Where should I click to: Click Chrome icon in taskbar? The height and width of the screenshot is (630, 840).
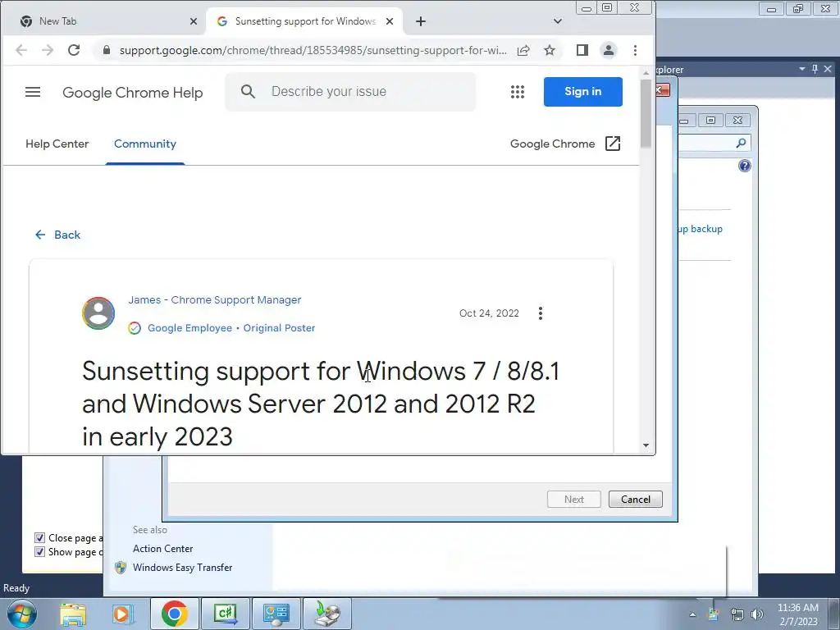coord(174,614)
